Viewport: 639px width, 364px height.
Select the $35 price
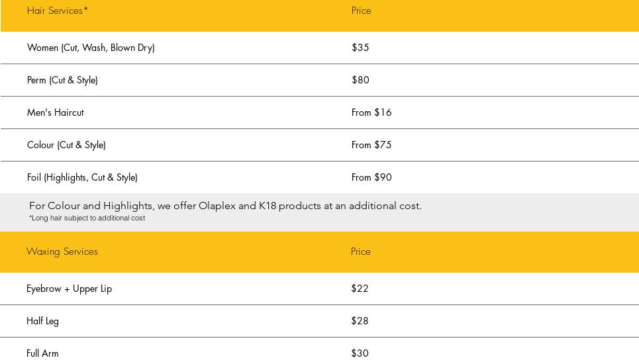click(x=360, y=48)
